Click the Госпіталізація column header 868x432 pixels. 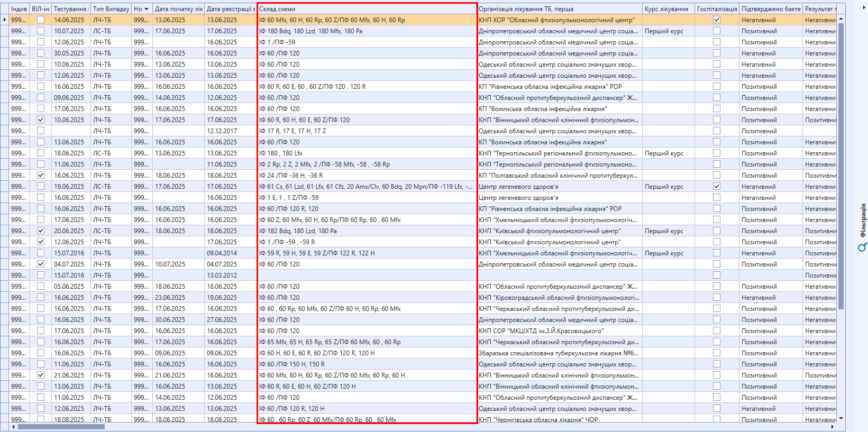[x=716, y=9]
